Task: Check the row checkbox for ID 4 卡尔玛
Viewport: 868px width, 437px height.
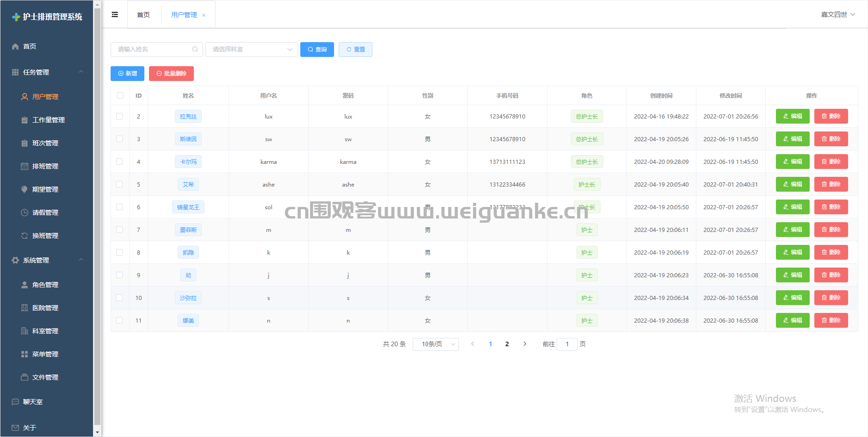Action: [119, 162]
